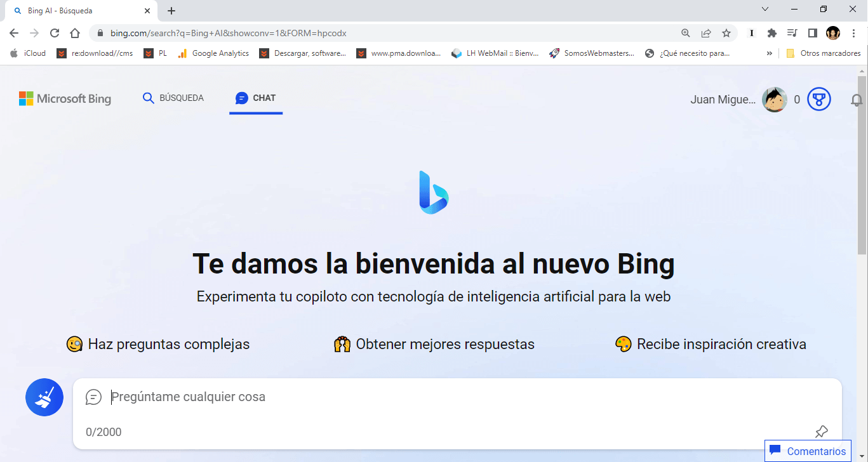Image resolution: width=868 pixels, height=462 pixels.
Task: Open the Google Analytics bookmark
Action: click(x=213, y=53)
